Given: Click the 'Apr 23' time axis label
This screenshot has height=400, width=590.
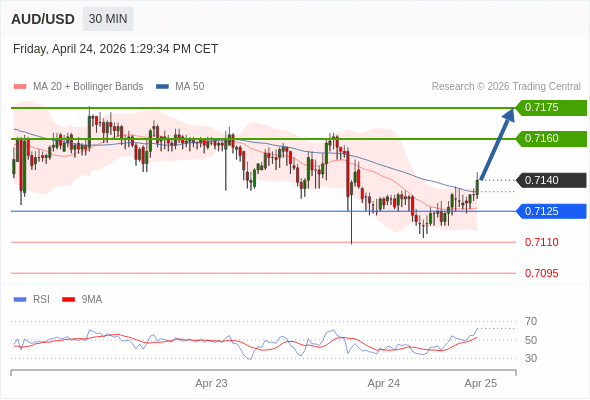Looking at the screenshot, I should 211,383.
